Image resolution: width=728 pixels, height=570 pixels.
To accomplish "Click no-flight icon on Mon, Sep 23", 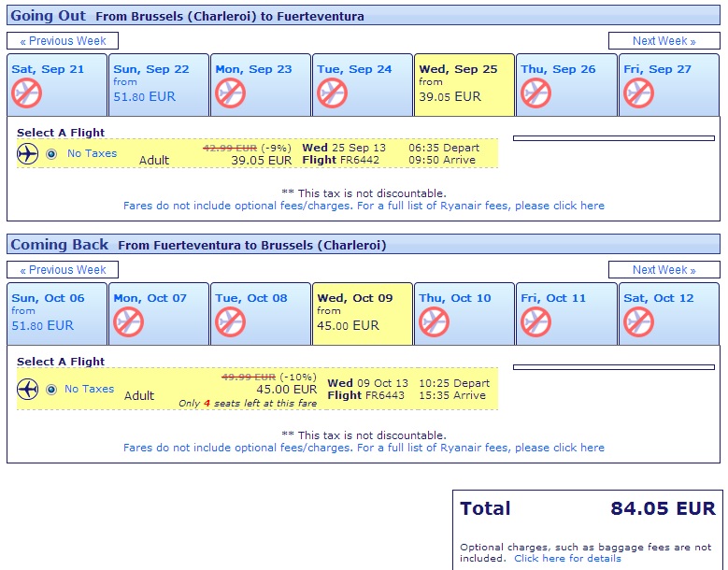I will point(230,93).
